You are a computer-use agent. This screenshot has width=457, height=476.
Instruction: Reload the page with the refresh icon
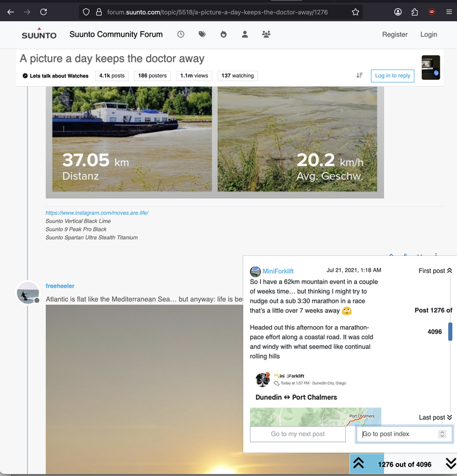point(43,12)
